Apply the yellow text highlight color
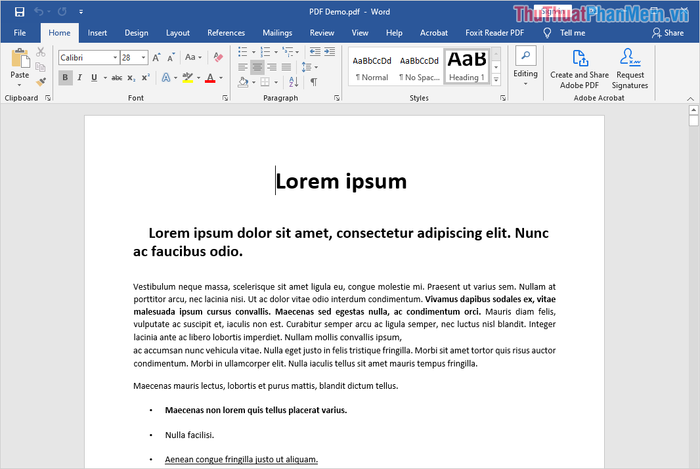 click(x=188, y=78)
